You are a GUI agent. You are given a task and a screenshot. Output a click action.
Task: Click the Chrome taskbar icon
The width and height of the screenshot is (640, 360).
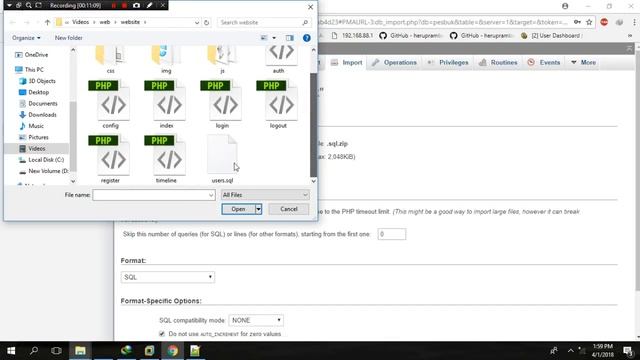coord(172,351)
